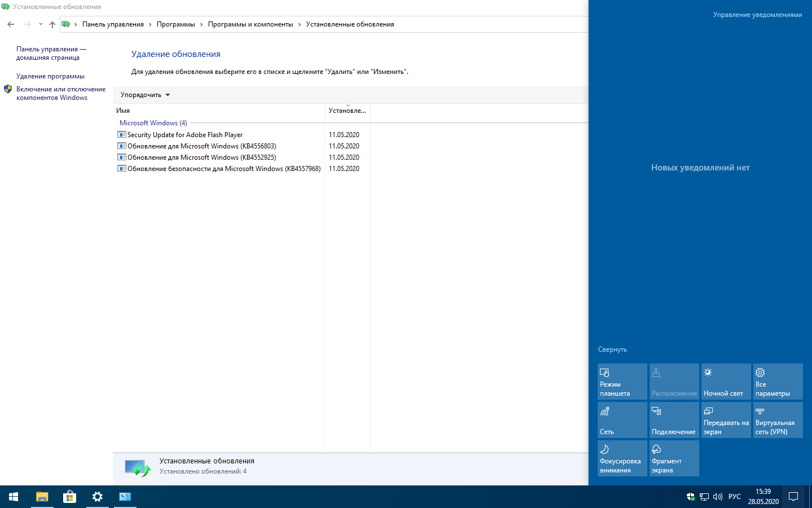
Task: Click install date of KB4557968 update
Action: point(344,169)
